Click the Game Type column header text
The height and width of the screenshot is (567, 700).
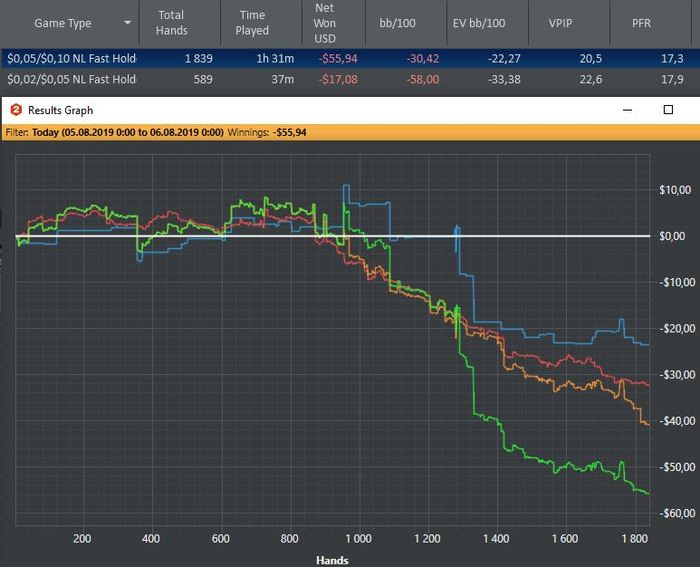point(62,23)
